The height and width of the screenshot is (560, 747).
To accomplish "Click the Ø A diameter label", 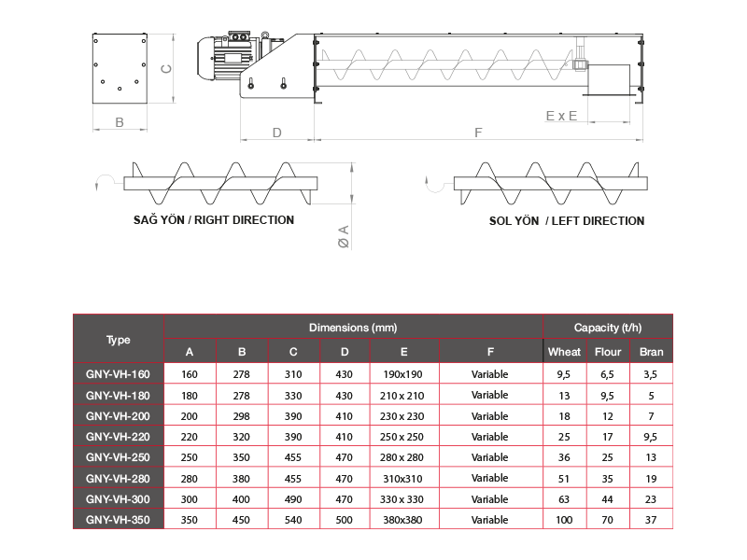I will [x=344, y=236].
